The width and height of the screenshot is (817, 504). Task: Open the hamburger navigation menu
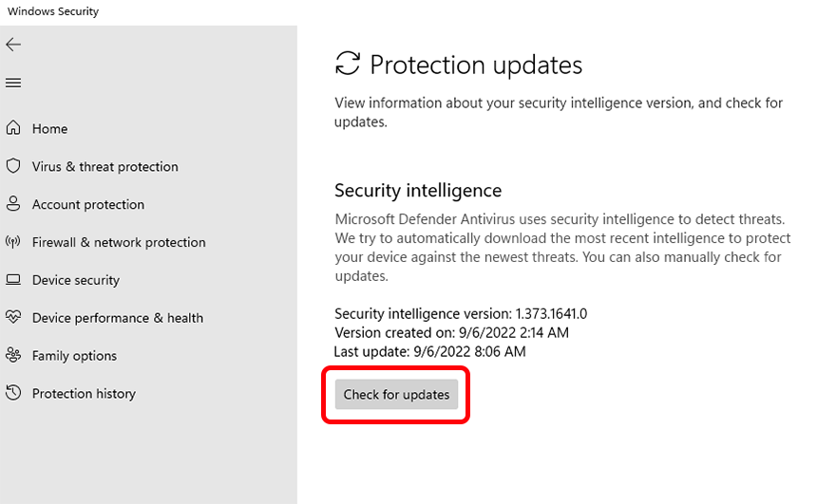tap(13, 84)
